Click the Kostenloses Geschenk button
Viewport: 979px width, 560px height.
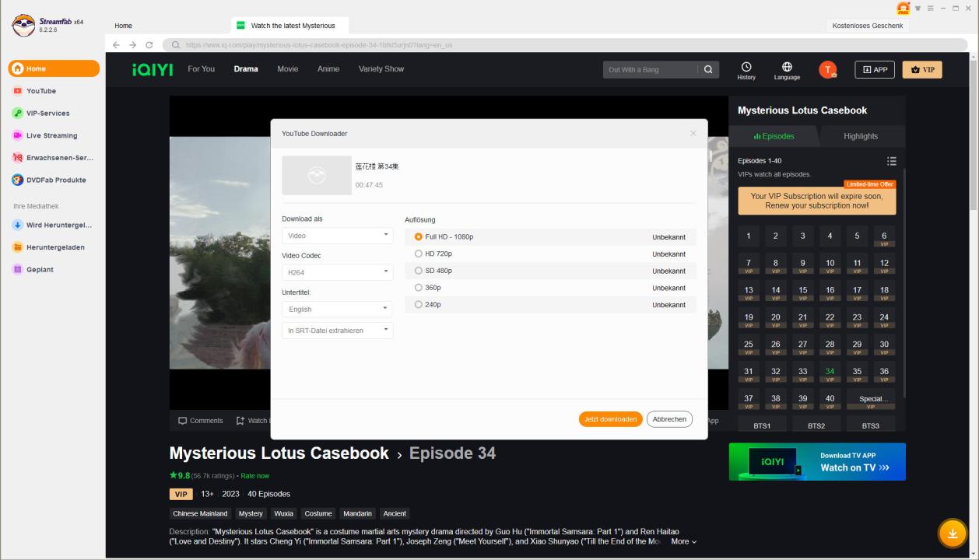pyautogui.click(x=868, y=26)
